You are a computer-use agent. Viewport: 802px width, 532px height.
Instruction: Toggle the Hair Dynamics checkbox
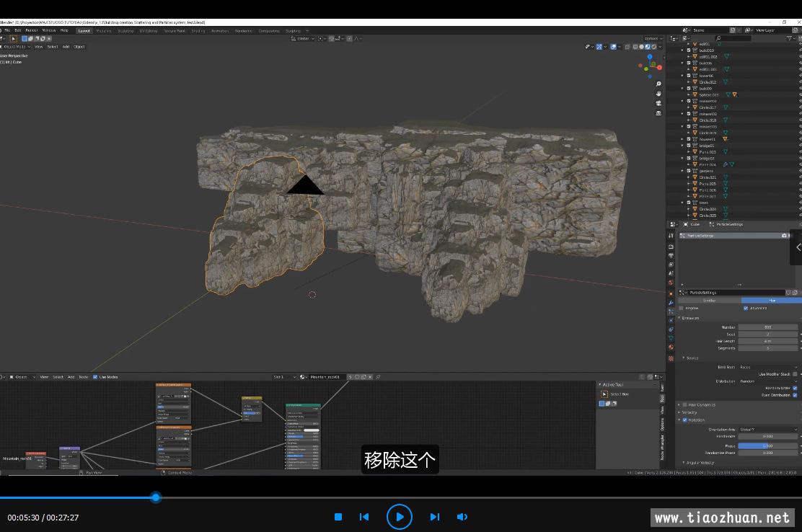[684, 404]
